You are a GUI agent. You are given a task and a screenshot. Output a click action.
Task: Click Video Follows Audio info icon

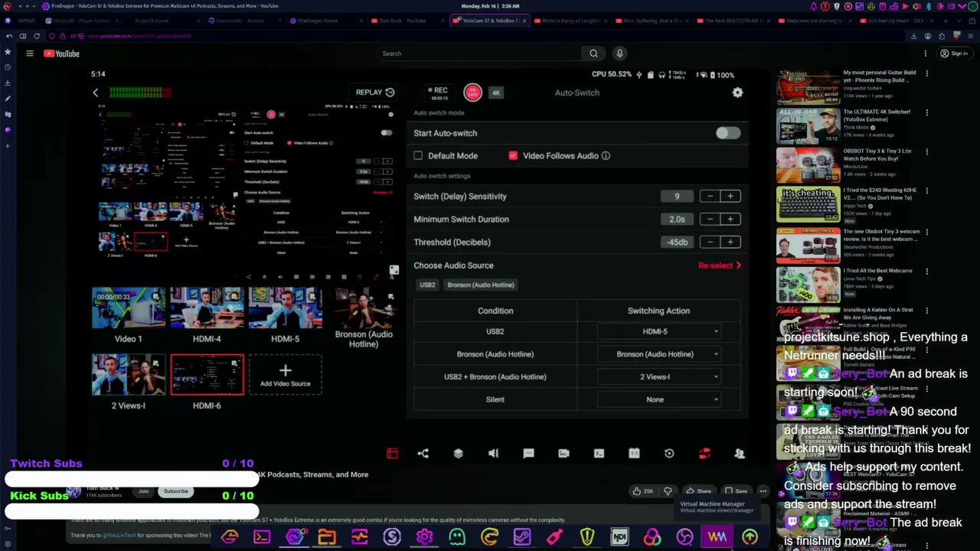click(606, 156)
